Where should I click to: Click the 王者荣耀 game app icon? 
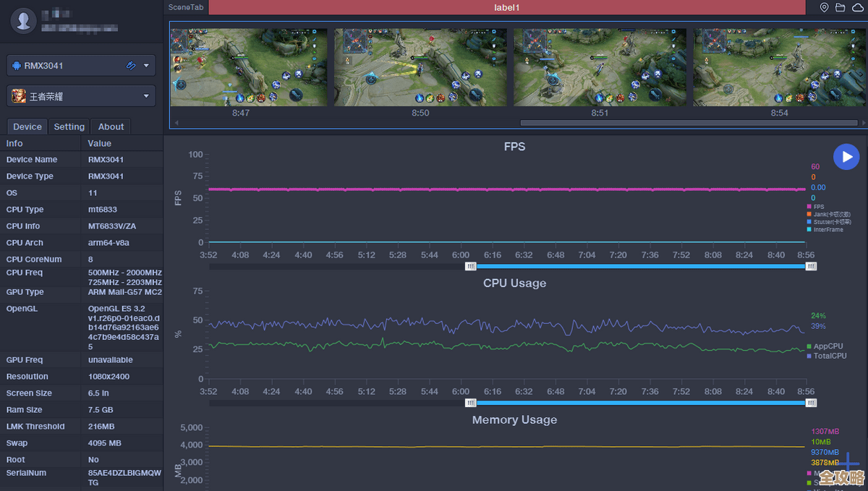[17, 96]
